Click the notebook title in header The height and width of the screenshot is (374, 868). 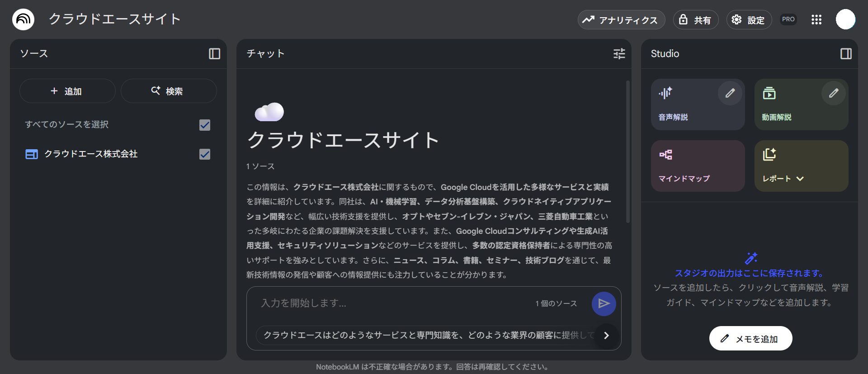point(115,19)
